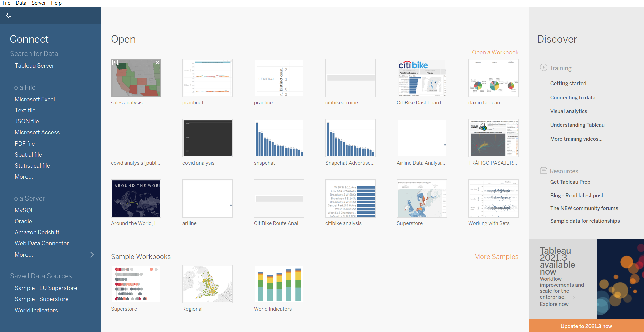The image size is (644, 332).
Task: Open Blog - Read latest post
Action: pos(577,196)
